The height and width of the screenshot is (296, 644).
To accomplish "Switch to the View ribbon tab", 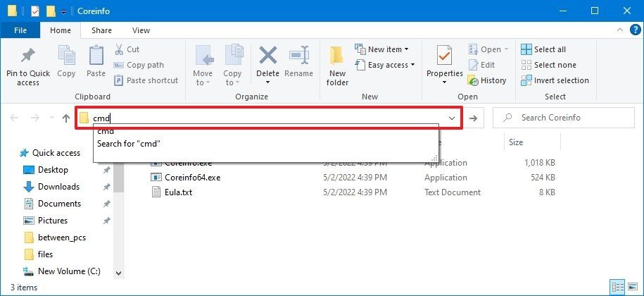I will pyautogui.click(x=141, y=30).
